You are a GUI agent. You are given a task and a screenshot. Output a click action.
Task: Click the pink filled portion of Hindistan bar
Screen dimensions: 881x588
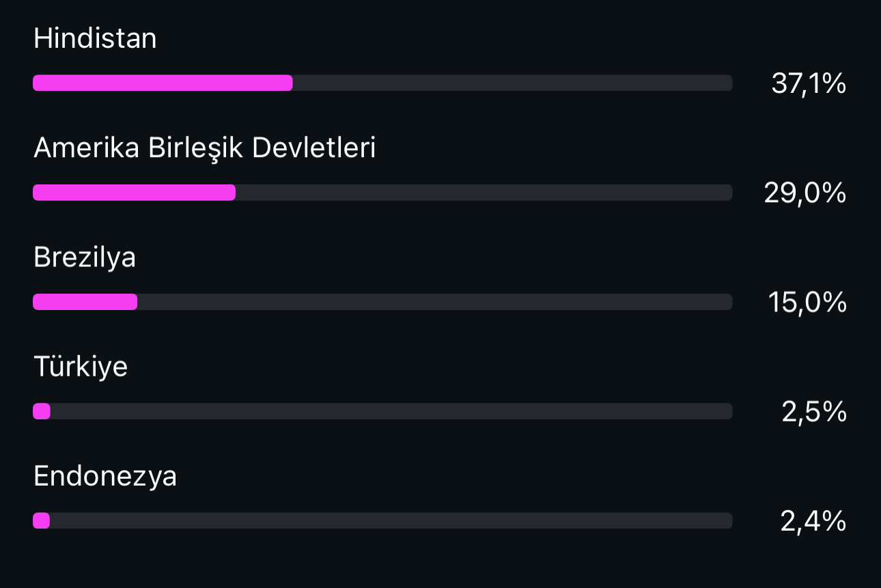163,83
